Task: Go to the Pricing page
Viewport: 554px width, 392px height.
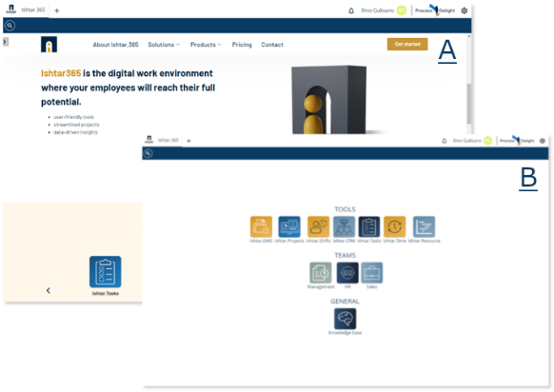Action: pos(242,45)
